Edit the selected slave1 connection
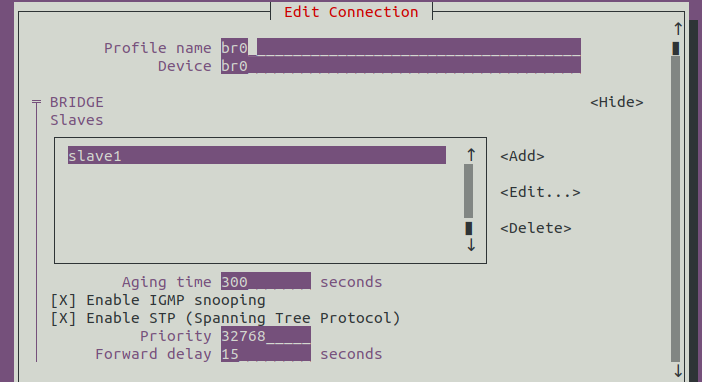The height and width of the screenshot is (382, 702). tap(540, 192)
